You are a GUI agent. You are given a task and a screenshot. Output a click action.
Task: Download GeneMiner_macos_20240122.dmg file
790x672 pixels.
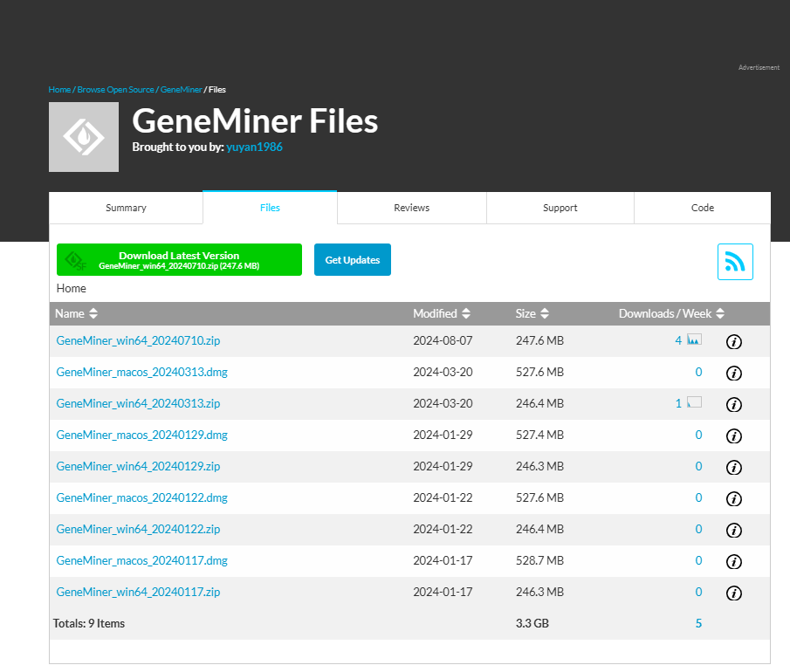click(x=142, y=497)
